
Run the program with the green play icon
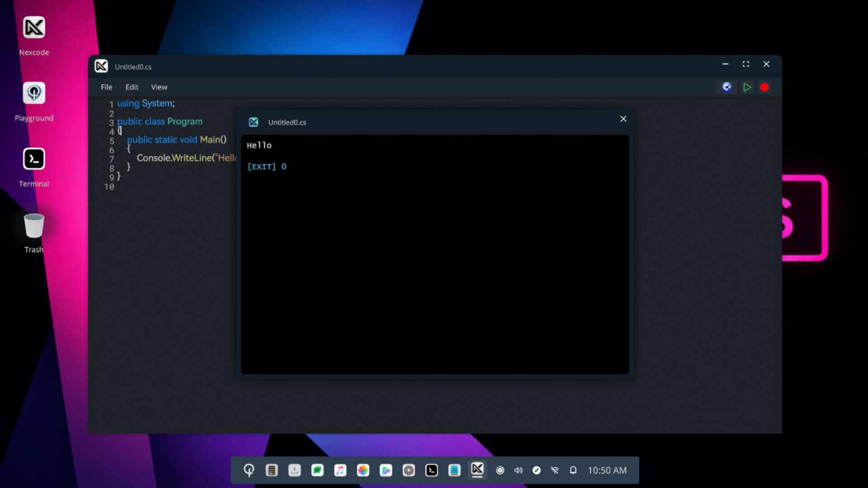pos(747,87)
